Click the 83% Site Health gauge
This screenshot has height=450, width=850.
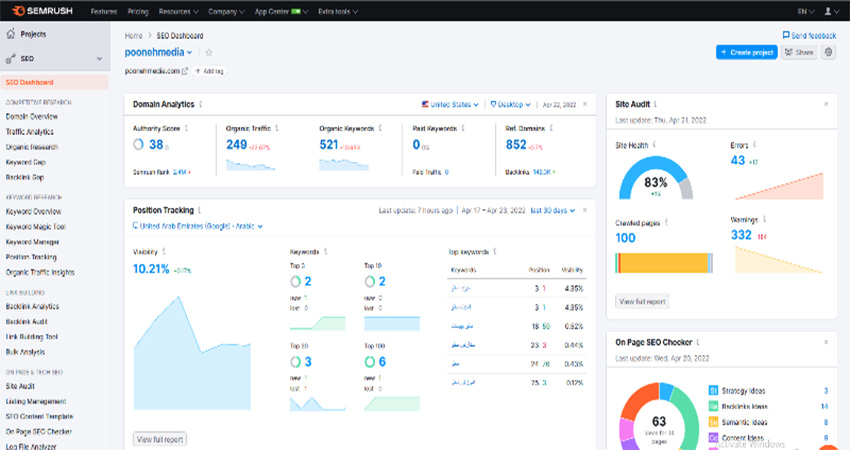click(x=655, y=178)
